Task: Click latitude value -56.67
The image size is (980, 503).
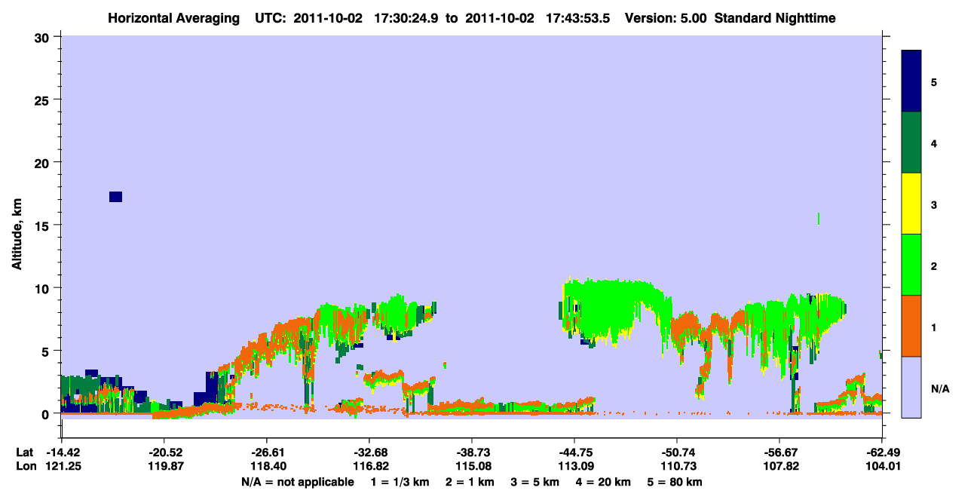Action: pos(779,452)
